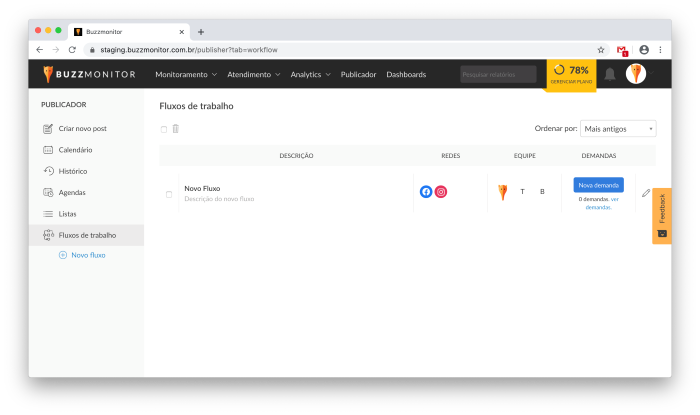Bookmark this page with the star icon

[601, 49]
